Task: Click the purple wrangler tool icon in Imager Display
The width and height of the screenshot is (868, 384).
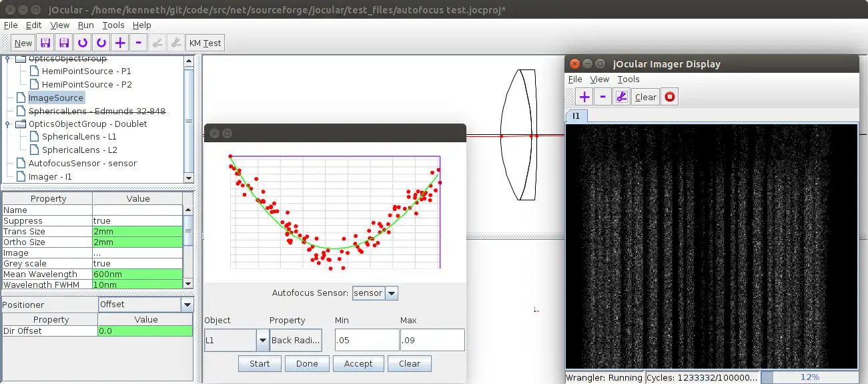Action: coord(621,97)
